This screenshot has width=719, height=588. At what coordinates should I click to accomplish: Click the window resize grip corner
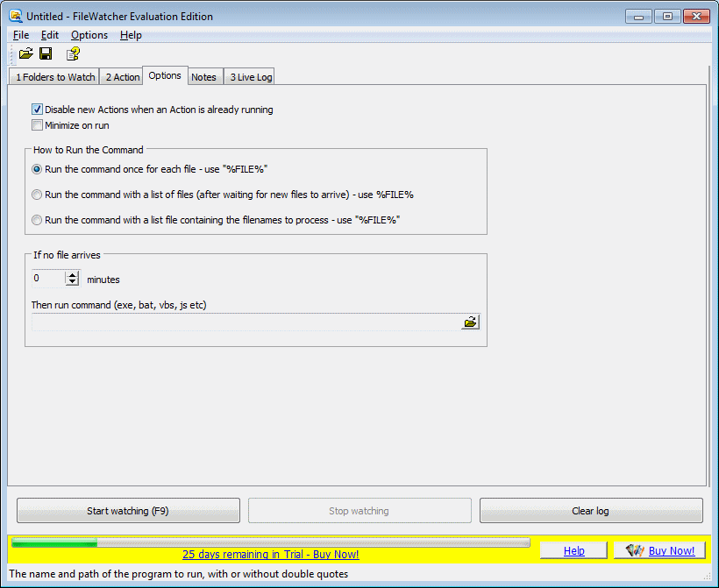click(x=708, y=576)
